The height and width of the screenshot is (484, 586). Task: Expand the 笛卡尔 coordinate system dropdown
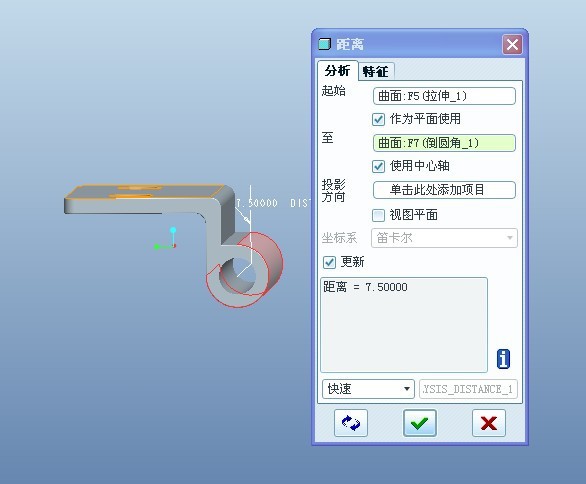point(444,238)
